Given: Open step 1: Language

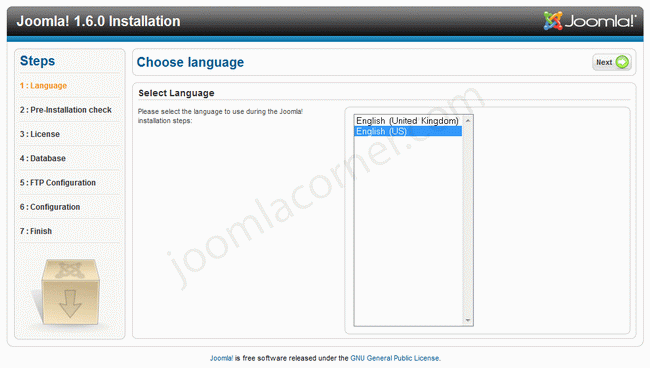Looking at the screenshot, I should [x=43, y=86].
